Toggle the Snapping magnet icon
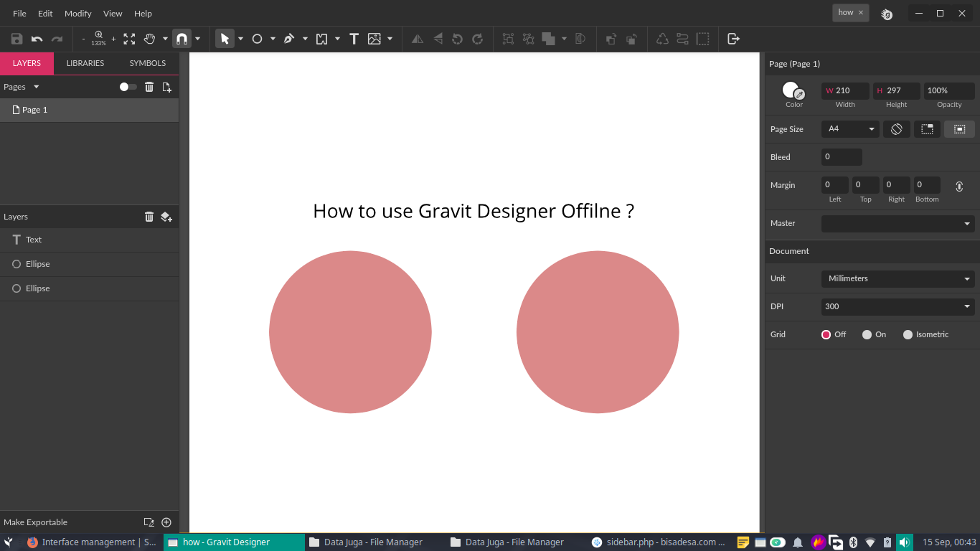This screenshot has width=980, height=551. tap(182, 39)
